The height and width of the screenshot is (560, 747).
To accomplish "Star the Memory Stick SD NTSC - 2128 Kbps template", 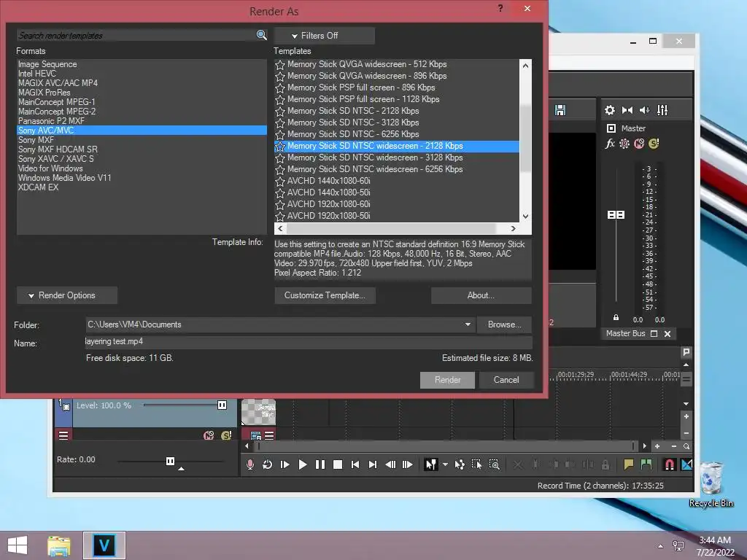I will click(280, 111).
